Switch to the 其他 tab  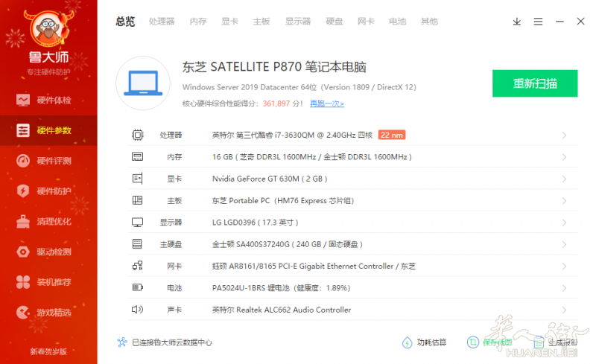coord(429,22)
